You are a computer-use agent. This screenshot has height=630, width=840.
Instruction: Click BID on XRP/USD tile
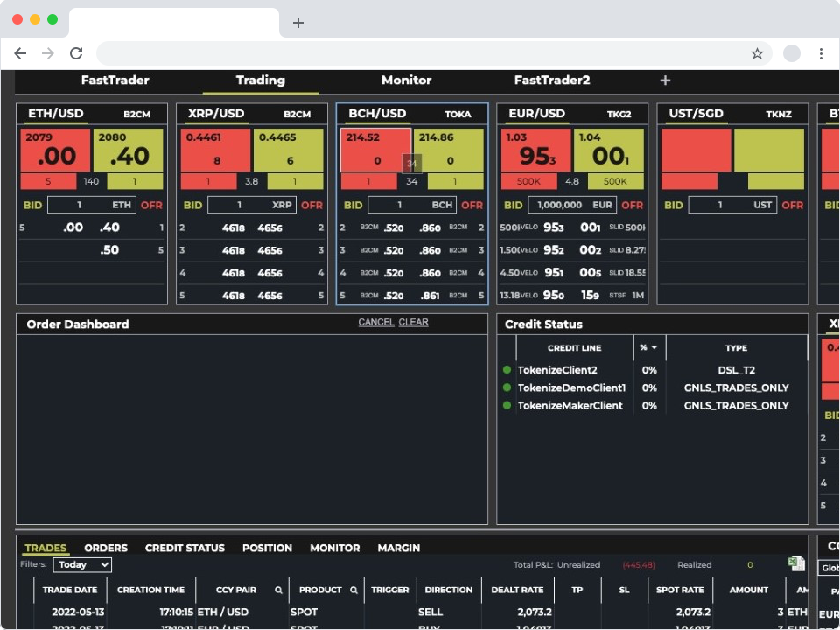coord(192,205)
